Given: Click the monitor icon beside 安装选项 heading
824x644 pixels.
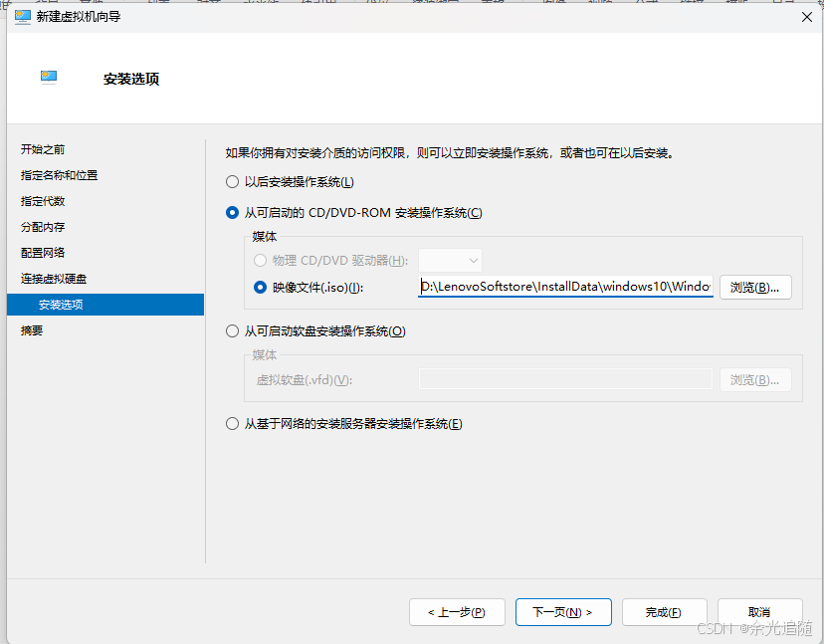Looking at the screenshot, I should (x=49, y=76).
